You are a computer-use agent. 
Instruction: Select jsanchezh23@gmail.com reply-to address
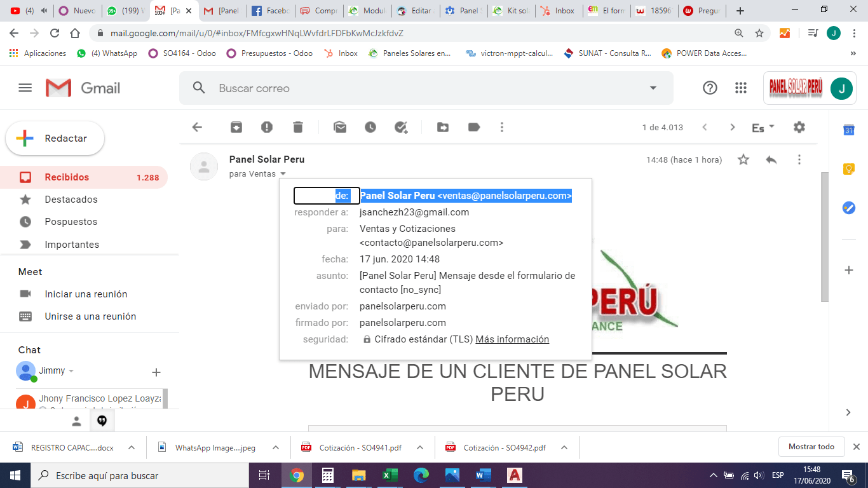pyautogui.click(x=414, y=212)
